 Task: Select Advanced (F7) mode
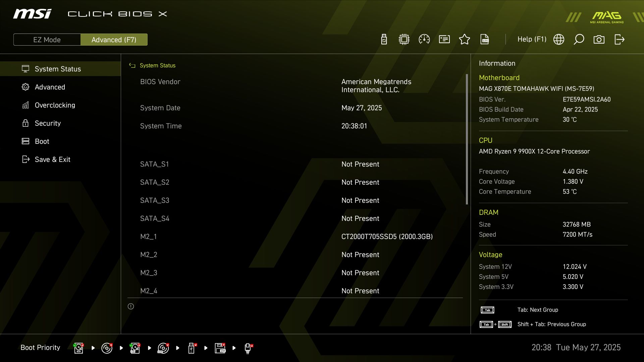tap(114, 40)
